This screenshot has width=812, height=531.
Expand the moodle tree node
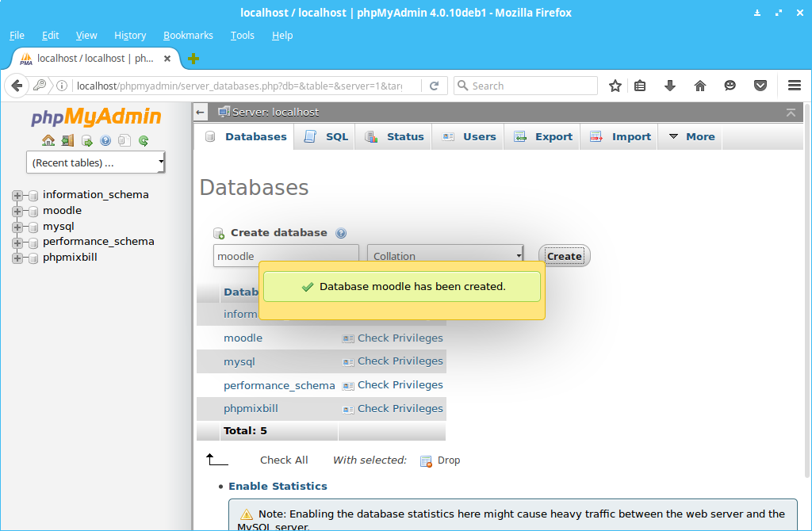pos(17,211)
